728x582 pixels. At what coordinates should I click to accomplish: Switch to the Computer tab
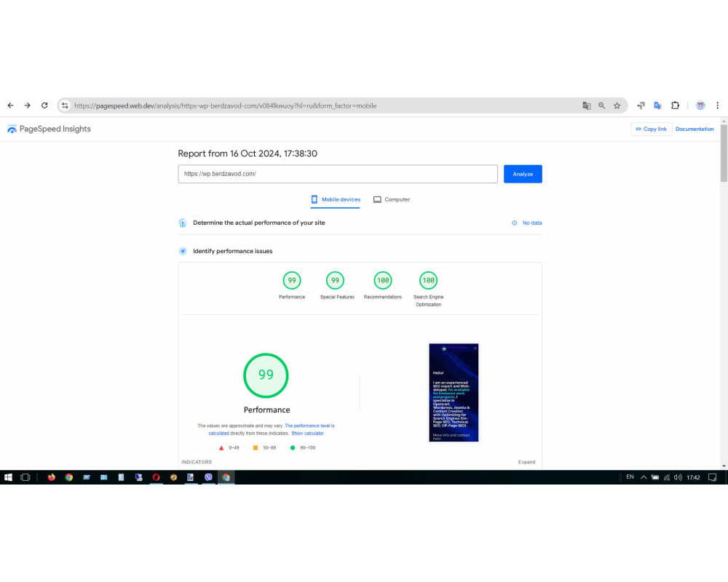(392, 199)
